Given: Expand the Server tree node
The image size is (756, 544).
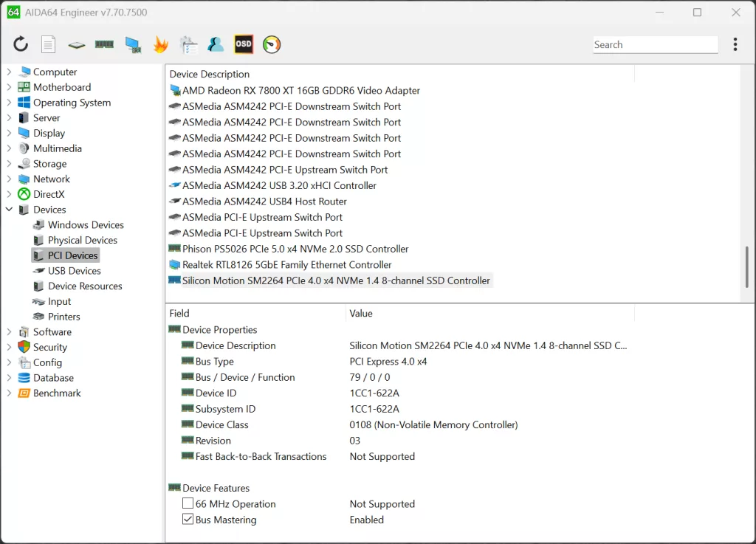Looking at the screenshot, I should tap(9, 117).
